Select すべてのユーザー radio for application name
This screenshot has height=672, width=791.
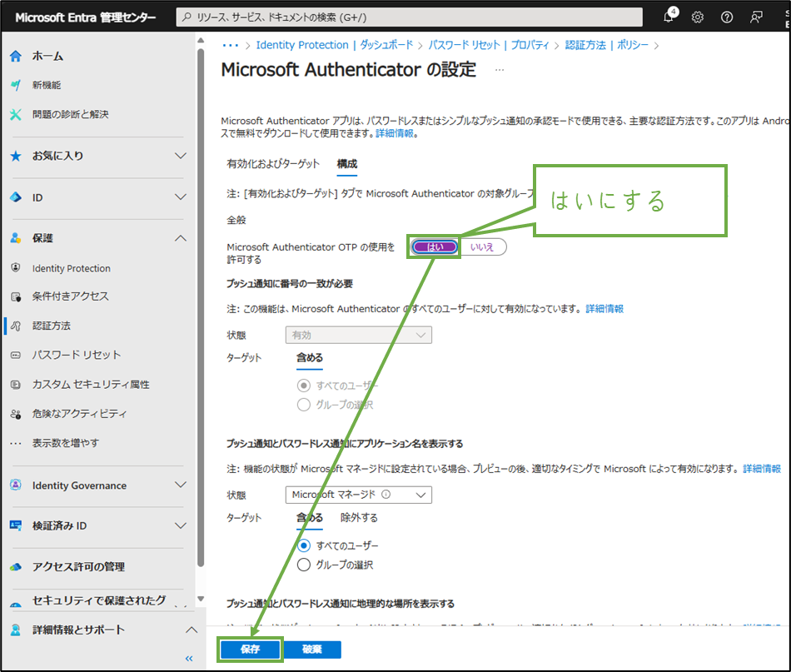click(304, 546)
